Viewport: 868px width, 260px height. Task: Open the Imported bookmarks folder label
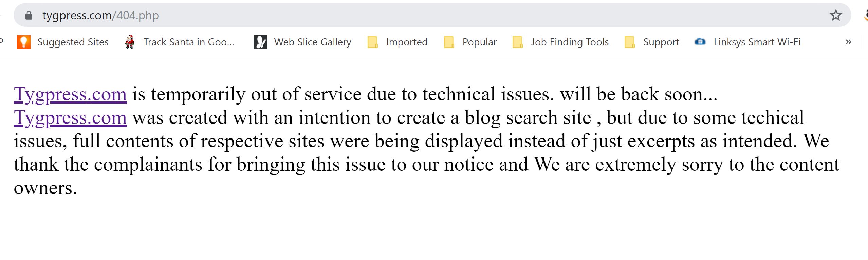(406, 42)
